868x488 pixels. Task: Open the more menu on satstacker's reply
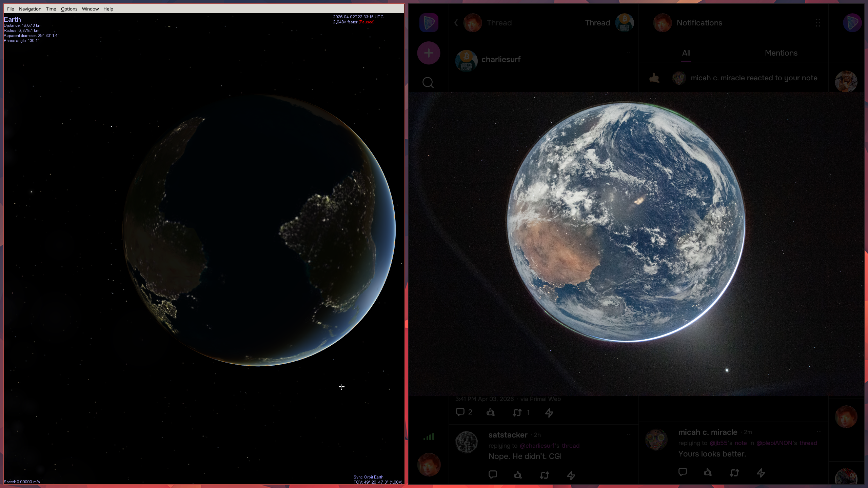point(629,434)
